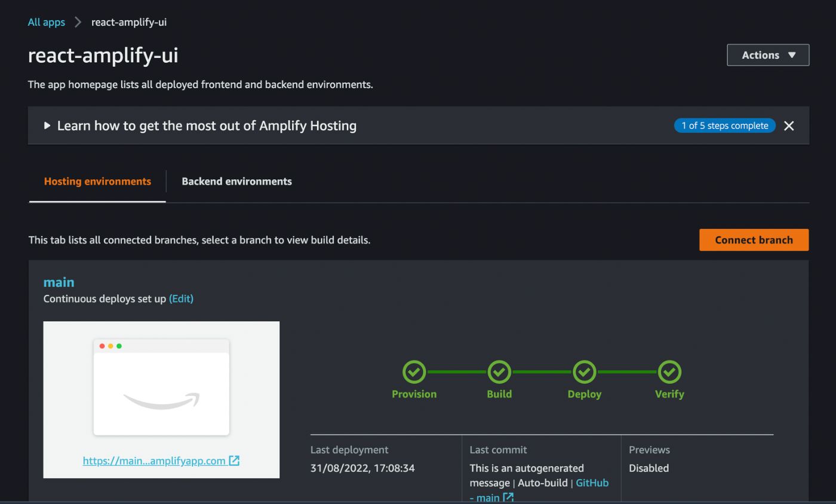Click the Verify step checkmark icon
The height and width of the screenshot is (504, 836).
[x=669, y=372]
